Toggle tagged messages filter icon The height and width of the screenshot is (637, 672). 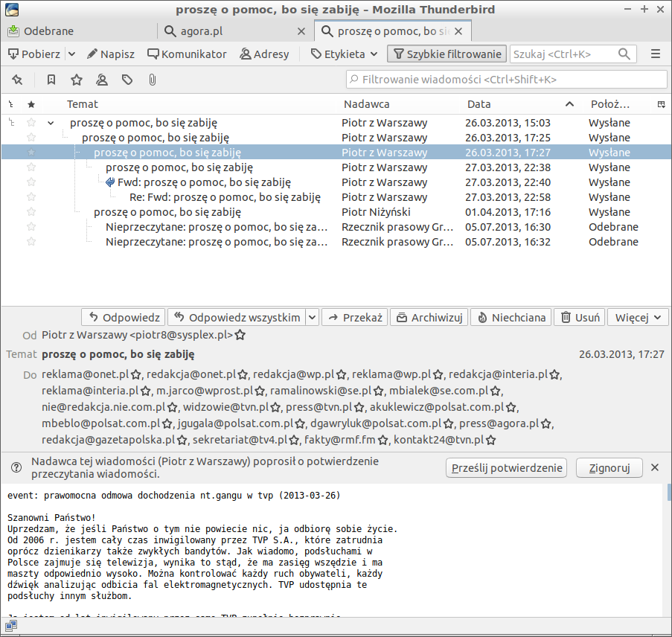(x=127, y=80)
